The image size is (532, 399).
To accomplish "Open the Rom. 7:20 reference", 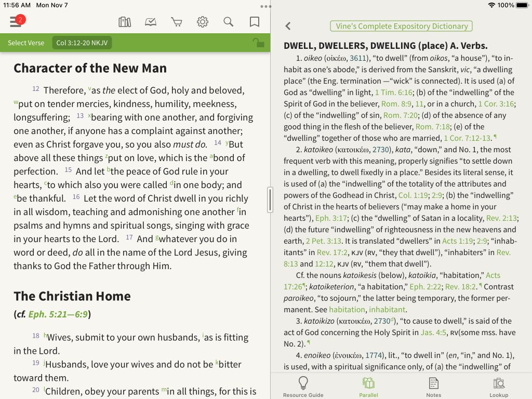I will coord(401,115).
